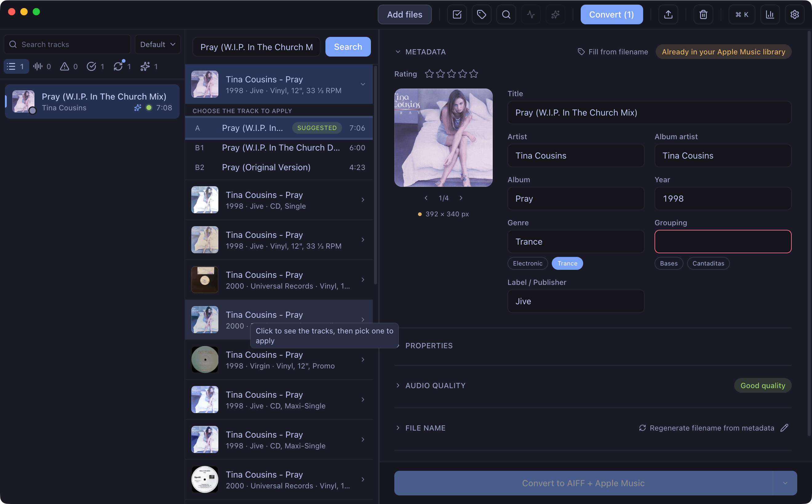This screenshot has height=504, width=812.
Task: Show next cover art image
Action: click(x=461, y=198)
